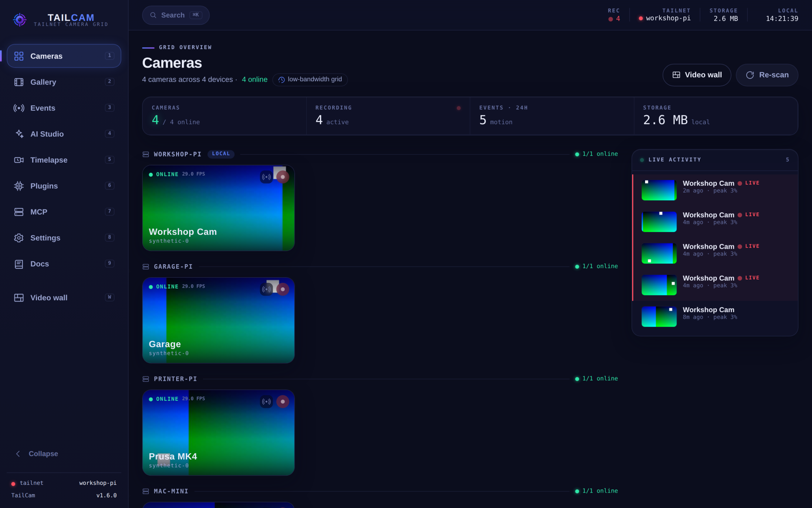Open the Prusa MK4 camera feed tile
812x508 pixels.
[218, 433]
